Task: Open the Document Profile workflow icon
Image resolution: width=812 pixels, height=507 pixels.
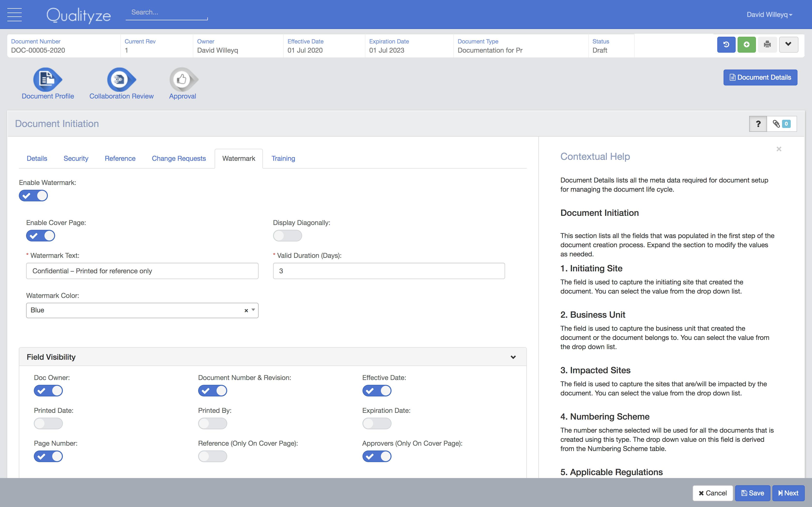Action: [47, 80]
